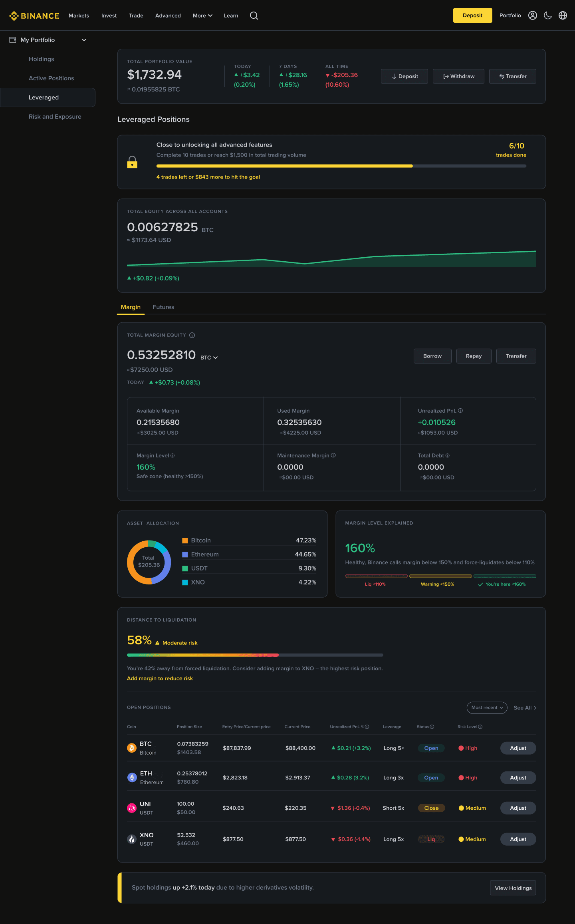Adjust the XNO position
Viewport: 575px width, 924px height.
click(518, 839)
